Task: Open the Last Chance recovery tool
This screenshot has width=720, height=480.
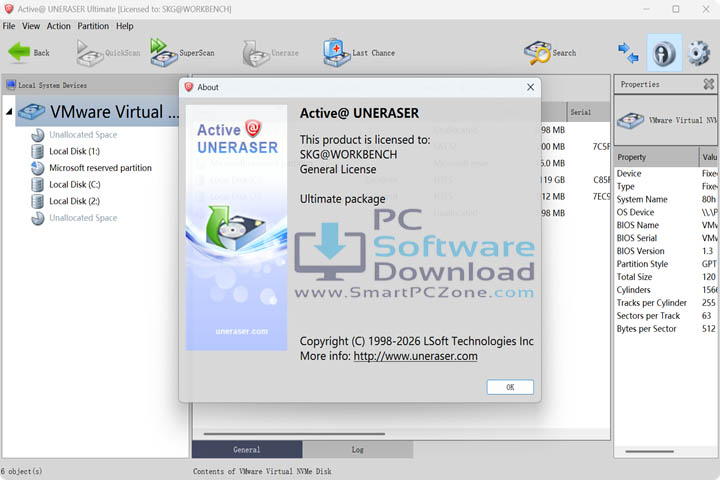Action: pos(359,53)
